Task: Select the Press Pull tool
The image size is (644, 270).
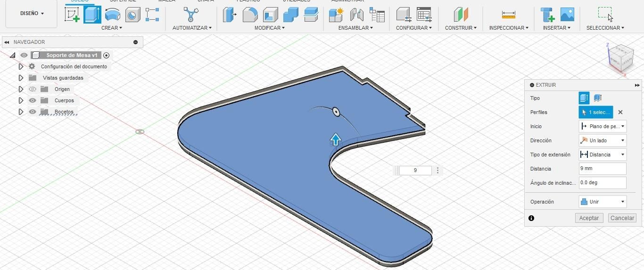Action: click(230, 15)
